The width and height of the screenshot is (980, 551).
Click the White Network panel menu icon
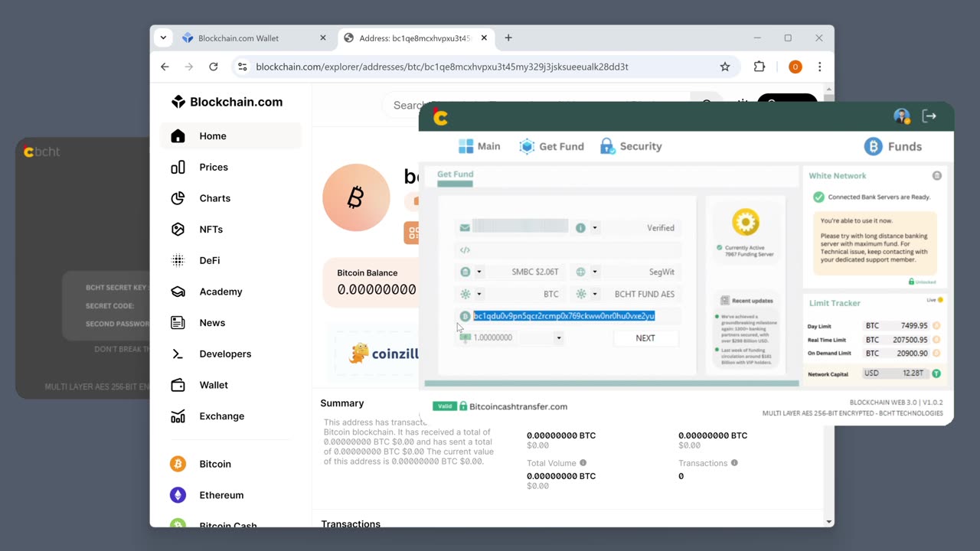click(936, 176)
